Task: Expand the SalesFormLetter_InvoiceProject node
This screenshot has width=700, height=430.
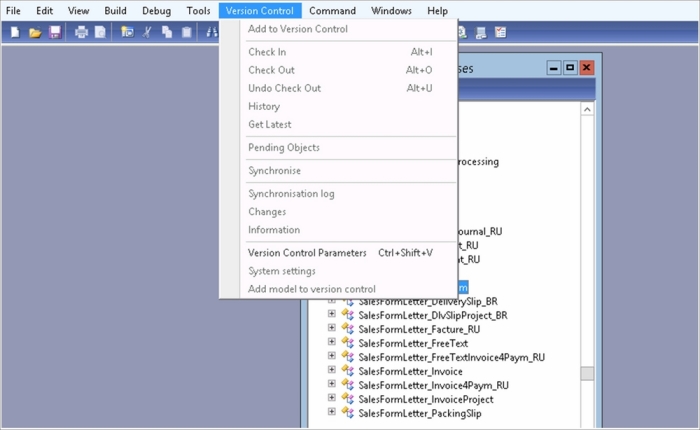Action: 331,398
